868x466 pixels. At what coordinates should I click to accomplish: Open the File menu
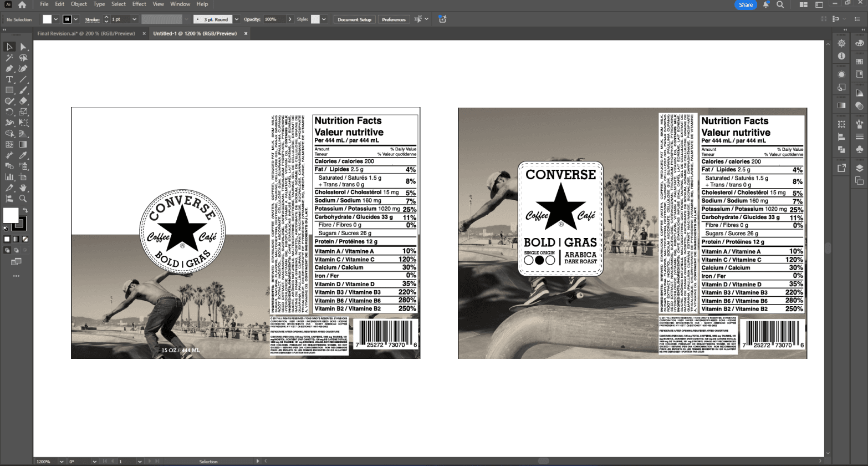[44, 4]
